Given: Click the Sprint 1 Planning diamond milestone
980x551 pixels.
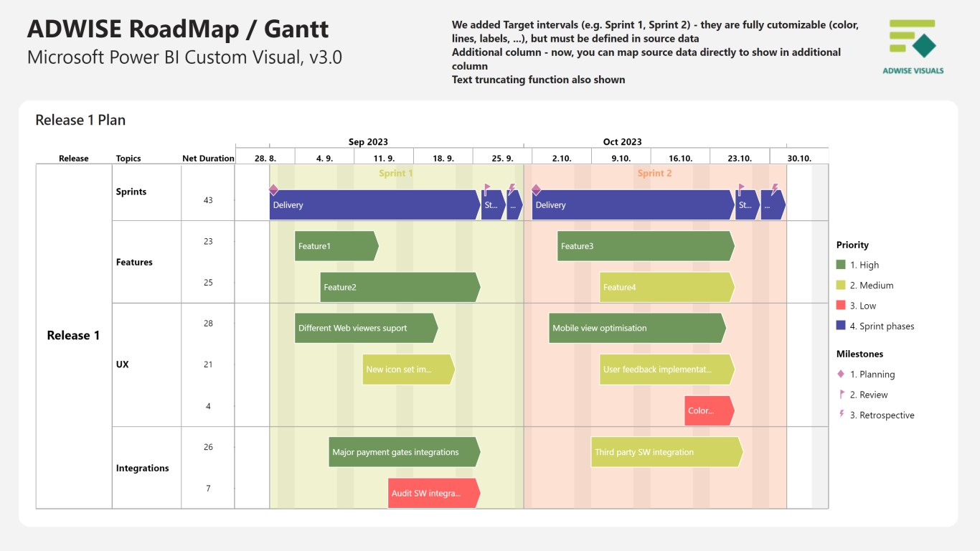Looking at the screenshot, I should 273,190.
